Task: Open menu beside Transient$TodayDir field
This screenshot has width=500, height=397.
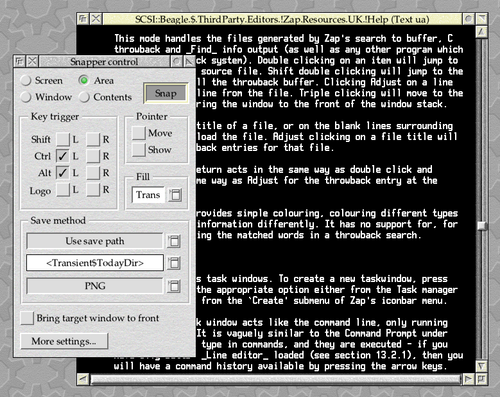Action: (174, 263)
